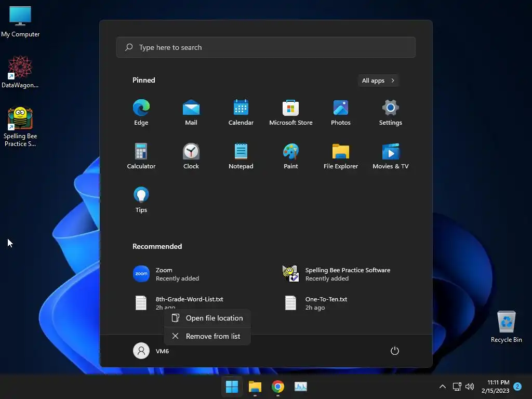The width and height of the screenshot is (532, 399).
Task: Expand the All apps list
Action: [378, 81]
